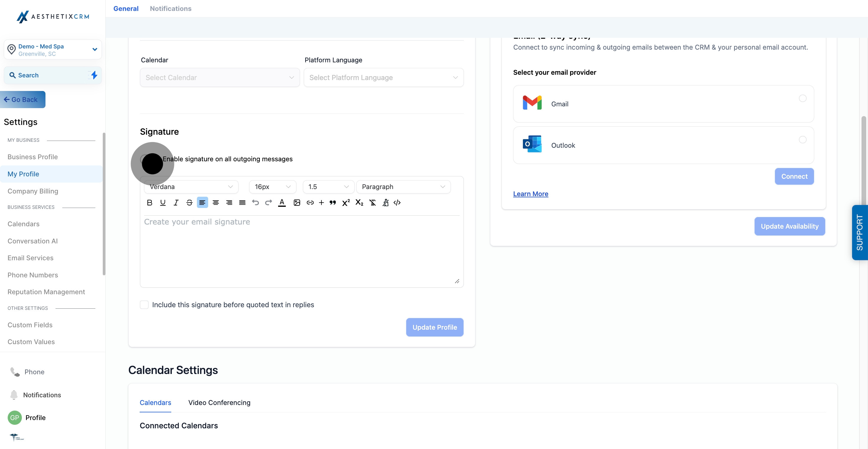868x449 pixels.
Task: Apply superscript formatting
Action: [346, 203]
